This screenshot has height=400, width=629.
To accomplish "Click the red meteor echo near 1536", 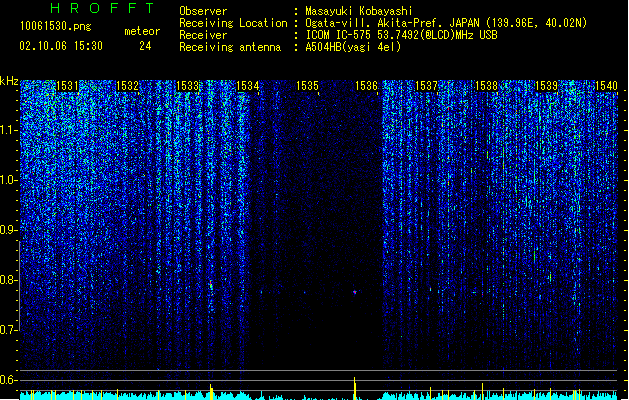I will (x=355, y=292).
